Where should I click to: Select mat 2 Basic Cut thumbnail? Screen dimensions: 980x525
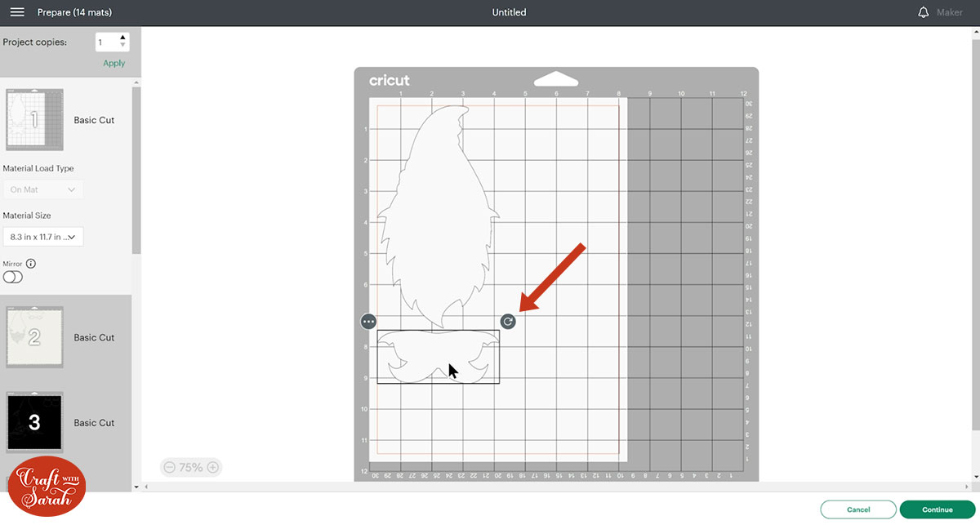[34, 337]
